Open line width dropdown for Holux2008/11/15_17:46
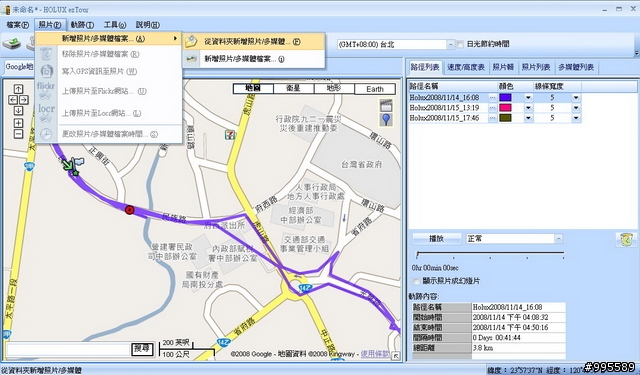Screen dimensions: 640x375 pyautogui.click(x=576, y=118)
